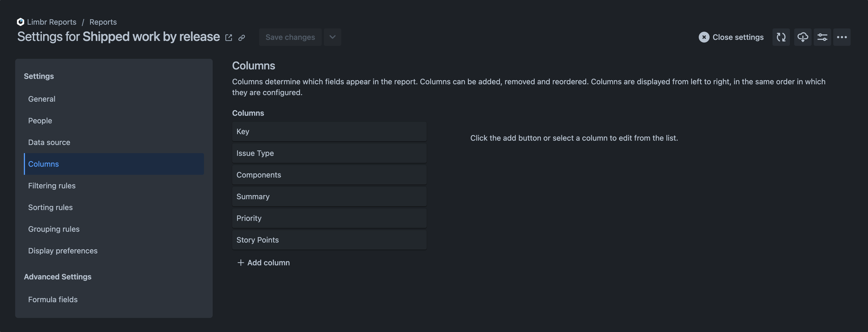Copy the report link using the chain icon
Viewport: 868px width, 332px height.
coord(242,38)
